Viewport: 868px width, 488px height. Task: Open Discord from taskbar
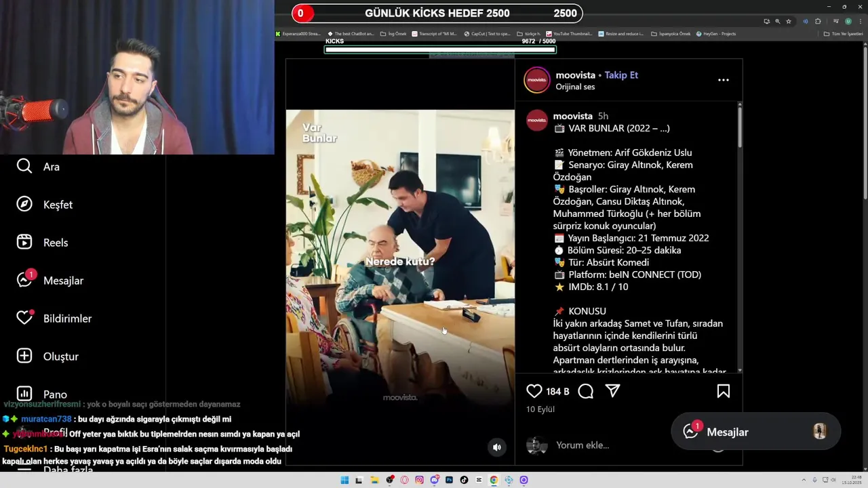[434, 480]
